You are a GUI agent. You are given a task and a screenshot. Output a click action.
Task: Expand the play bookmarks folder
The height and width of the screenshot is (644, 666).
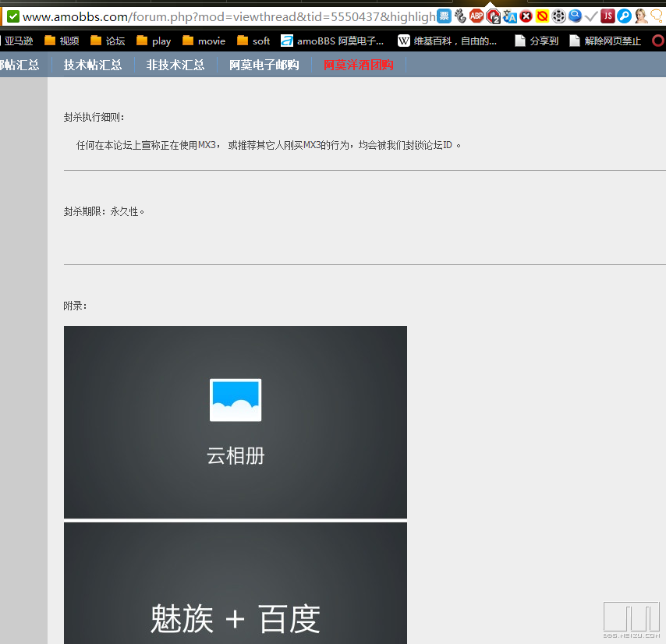click(154, 41)
